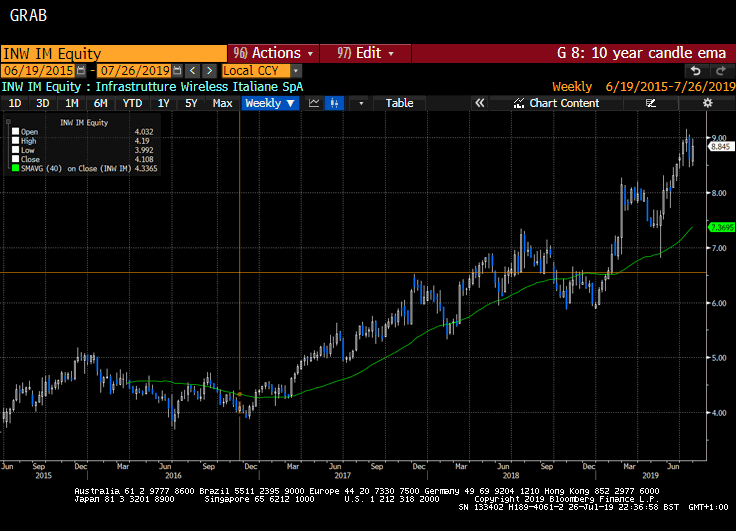Image resolution: width=736 pixels, height=531 pixels.
Task: Click the Chart Content pencil icon
Action: click(518, 103)
